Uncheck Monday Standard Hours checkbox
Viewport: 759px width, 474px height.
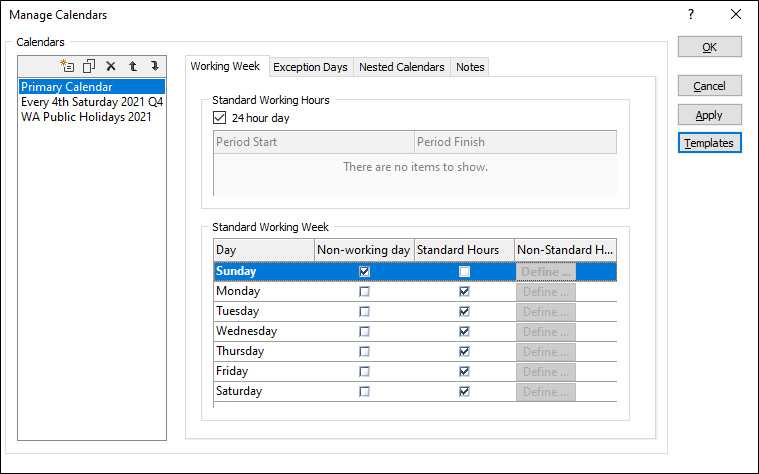(x=464, y=291)
